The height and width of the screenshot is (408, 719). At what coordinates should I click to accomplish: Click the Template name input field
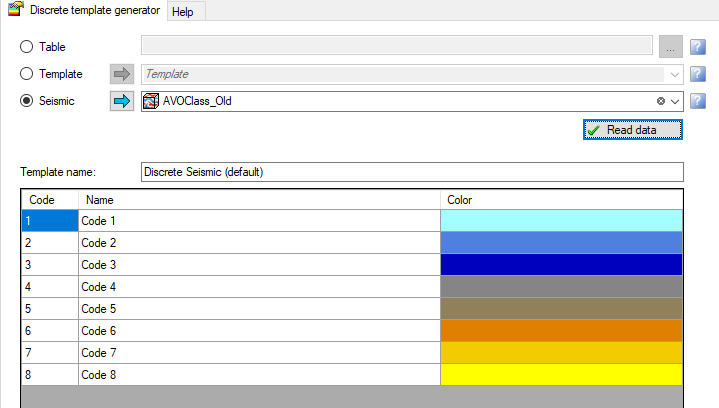(x=412, y=172)
